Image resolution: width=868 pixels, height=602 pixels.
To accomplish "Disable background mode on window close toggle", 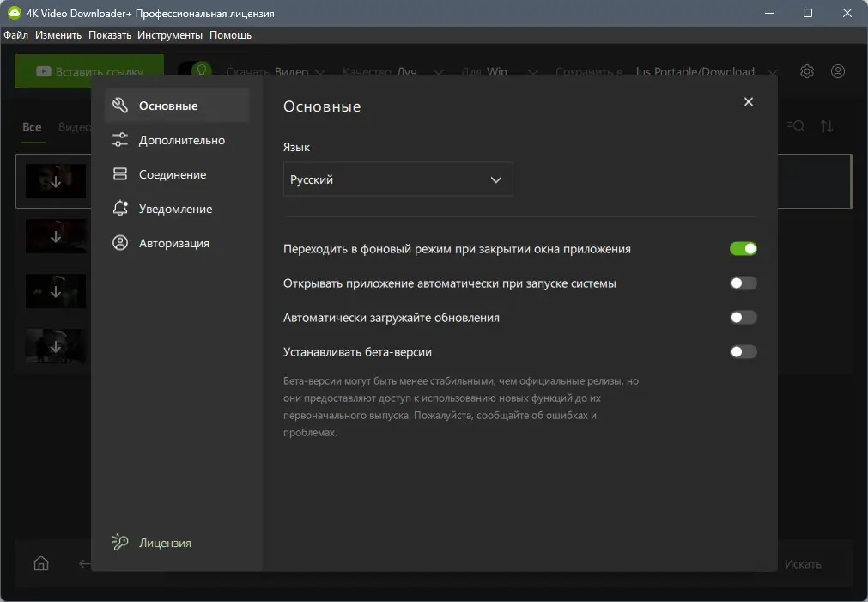I will (743, 248).
